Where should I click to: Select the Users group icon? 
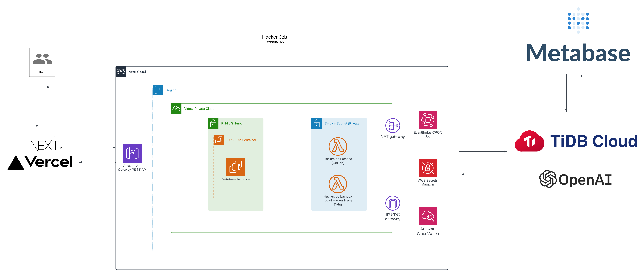coord(42,59)
